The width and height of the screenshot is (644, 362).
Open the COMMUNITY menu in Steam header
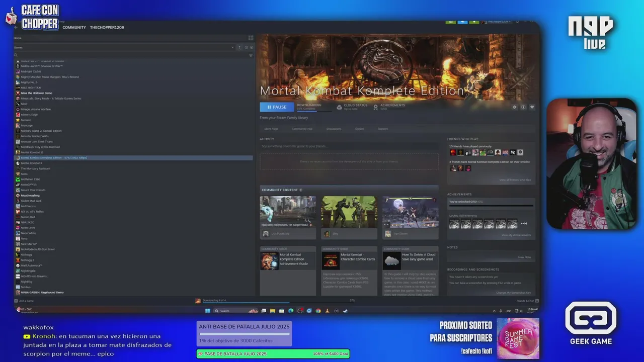click(74, 27)
